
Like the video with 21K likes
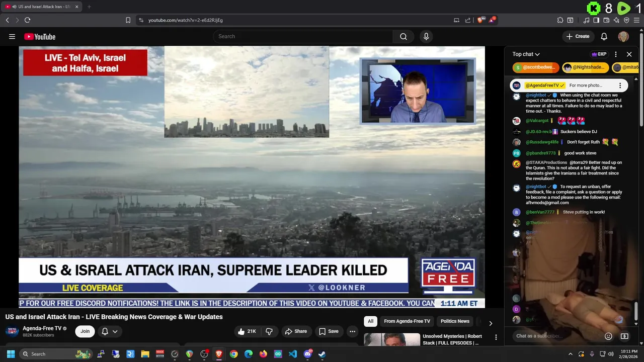click(247, 331)
